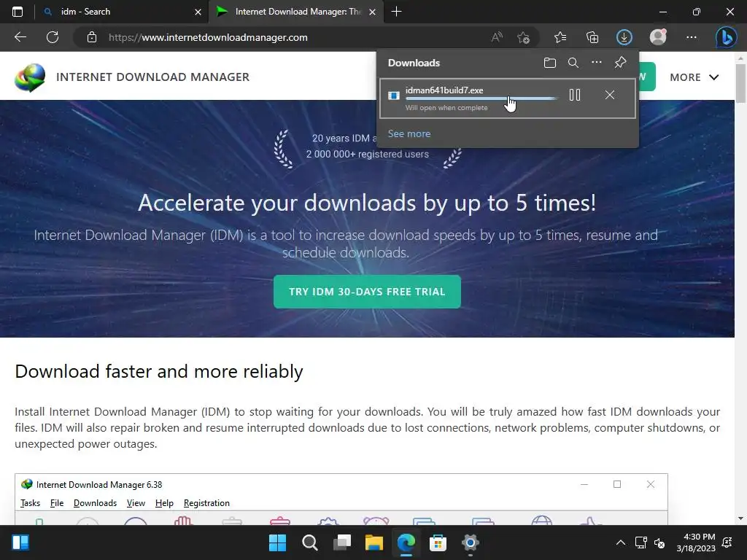Image resolution: width=747 pixels, height=560 pixels.
Task: Open the user profile menu
Action: tap(658, 37)
